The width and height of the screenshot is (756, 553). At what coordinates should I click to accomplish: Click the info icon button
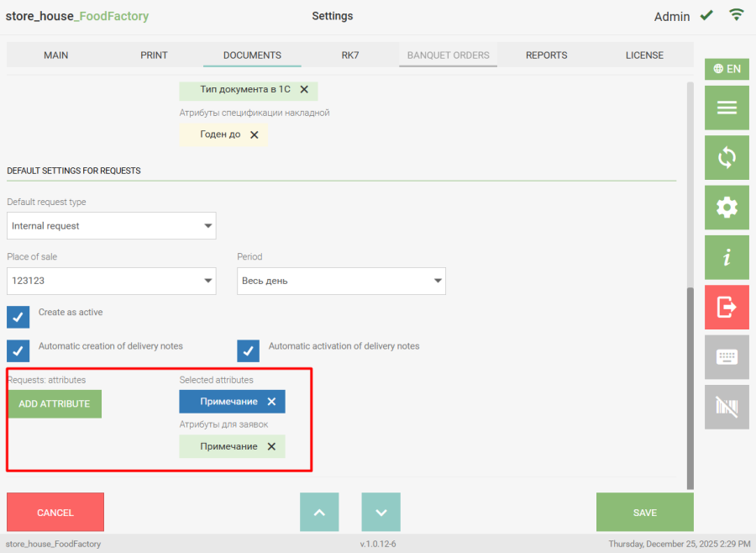[727, 257]
